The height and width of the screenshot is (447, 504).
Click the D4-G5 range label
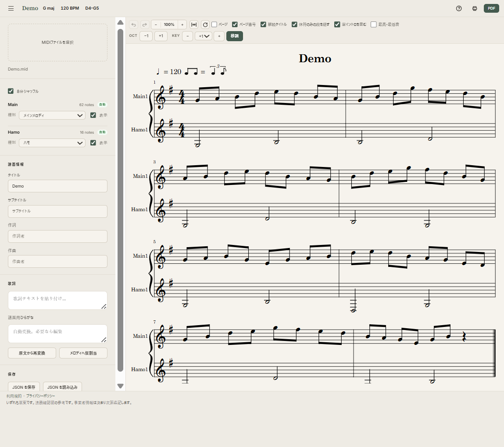tap(92, 8)
